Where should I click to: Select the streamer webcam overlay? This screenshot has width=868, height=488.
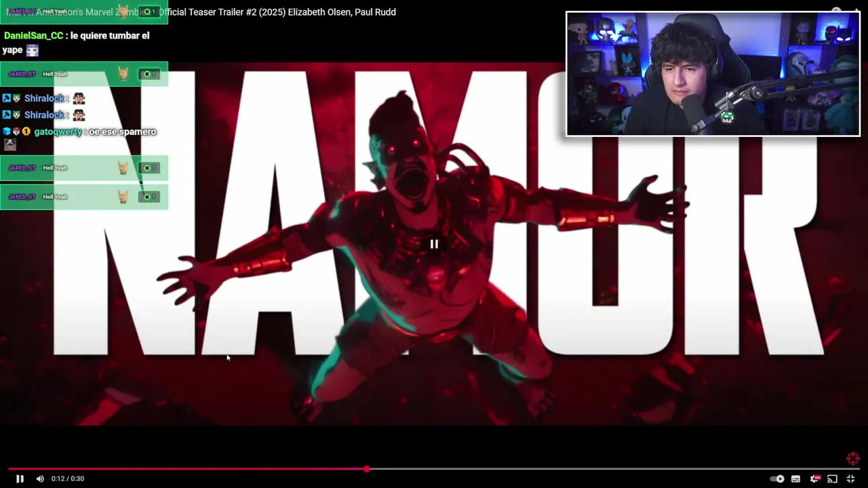(x=713, y=74)
